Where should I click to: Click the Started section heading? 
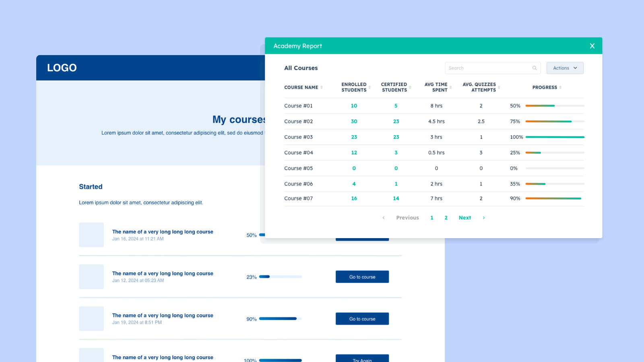91,187
